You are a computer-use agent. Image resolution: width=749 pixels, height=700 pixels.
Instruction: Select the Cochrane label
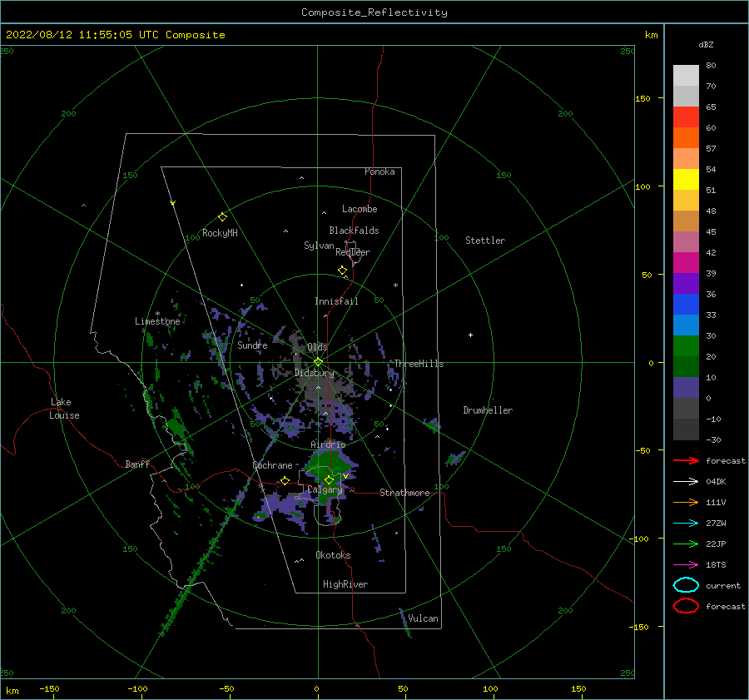[x=272, y=465]
